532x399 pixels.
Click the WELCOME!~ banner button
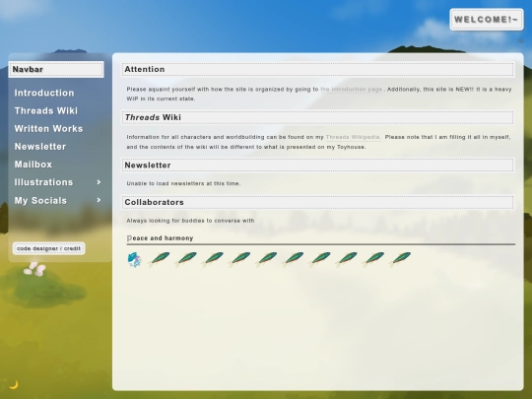(487, 20)
